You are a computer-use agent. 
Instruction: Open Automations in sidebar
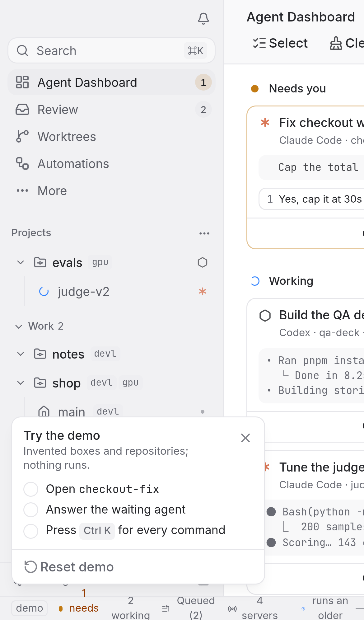(x=111, y=164)
